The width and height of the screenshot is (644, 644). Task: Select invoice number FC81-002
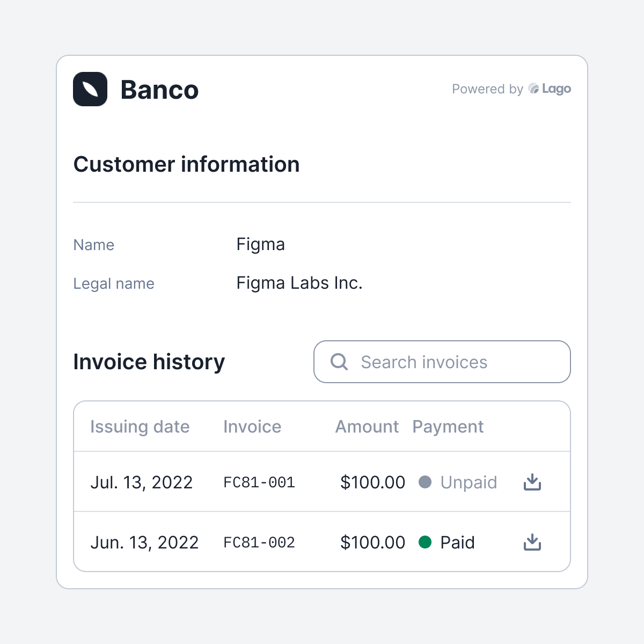(x=259, y=543)
